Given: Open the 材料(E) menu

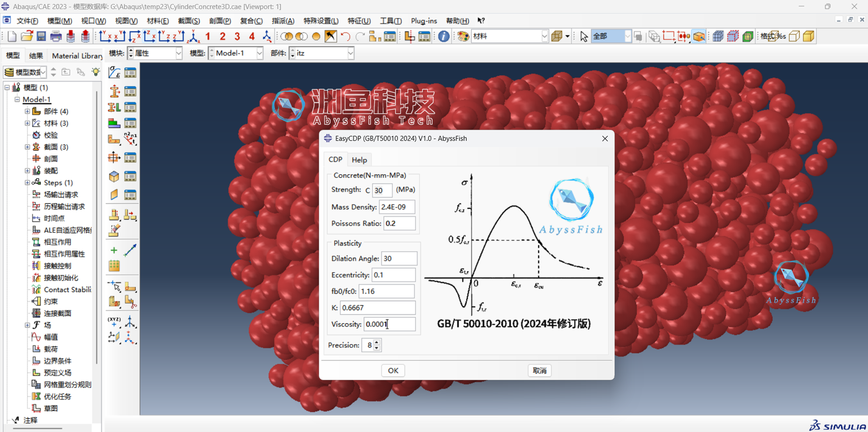Looking at the screenshot, I should (158, 21).
